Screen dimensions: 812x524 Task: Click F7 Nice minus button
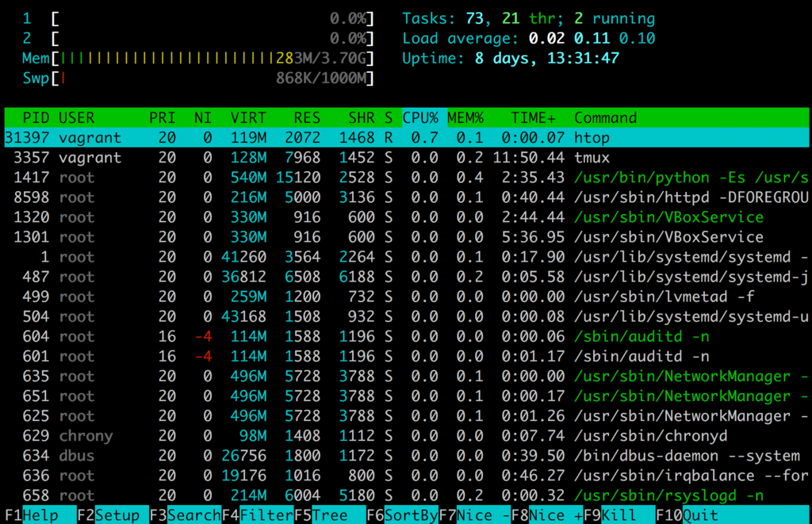pos(475,515)
